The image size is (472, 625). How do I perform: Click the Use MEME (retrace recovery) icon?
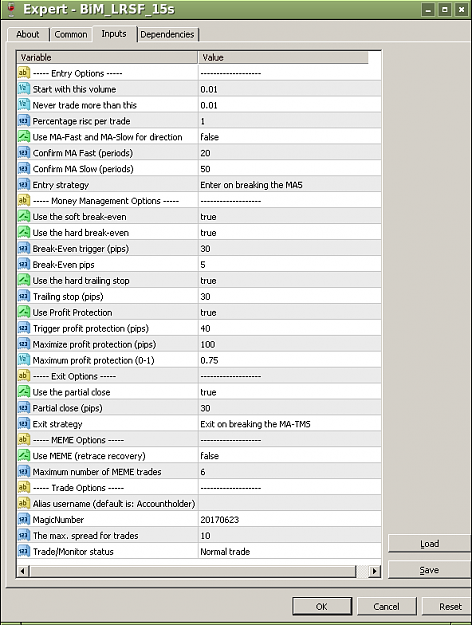pyautogui.click(x=24, y=456)
